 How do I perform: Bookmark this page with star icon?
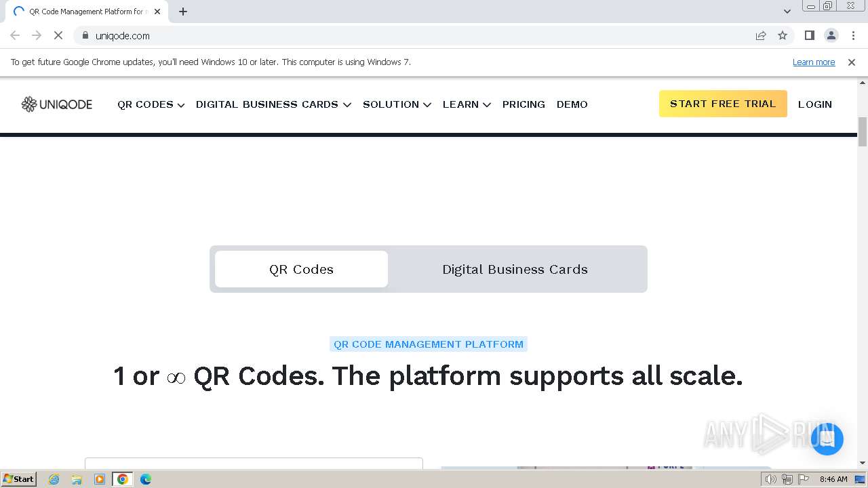click(783, 35)
